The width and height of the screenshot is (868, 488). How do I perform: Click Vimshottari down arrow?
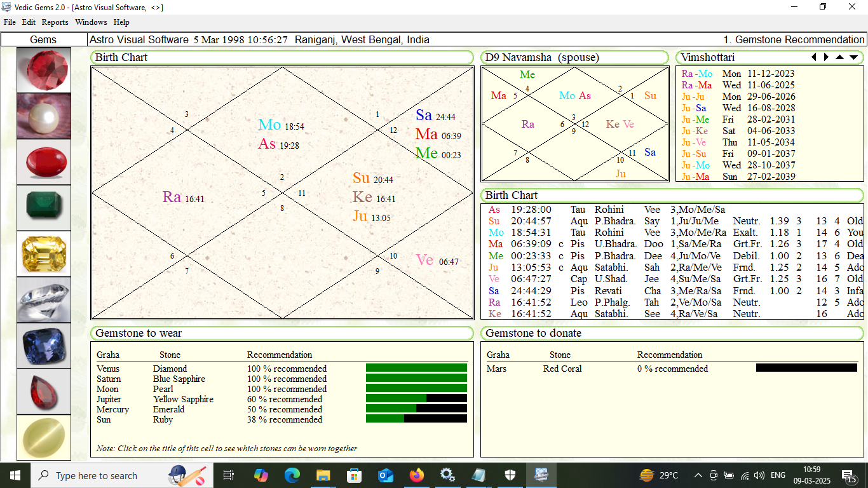pyautogui.click(x=853, y=57)
